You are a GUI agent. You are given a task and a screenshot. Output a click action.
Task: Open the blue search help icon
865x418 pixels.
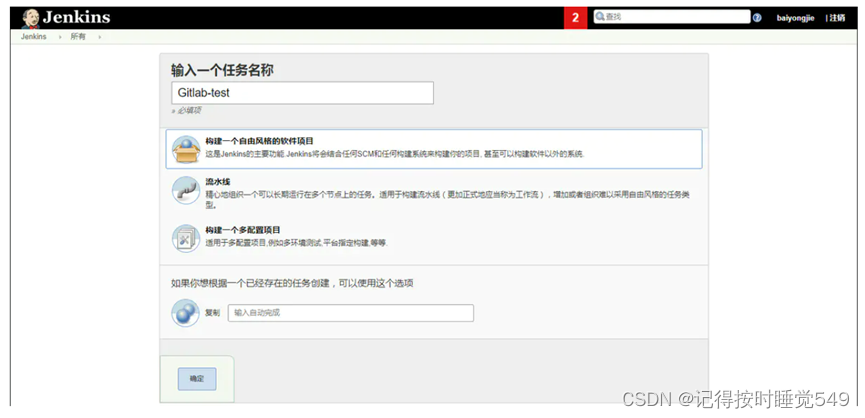[x=757, y=18]
